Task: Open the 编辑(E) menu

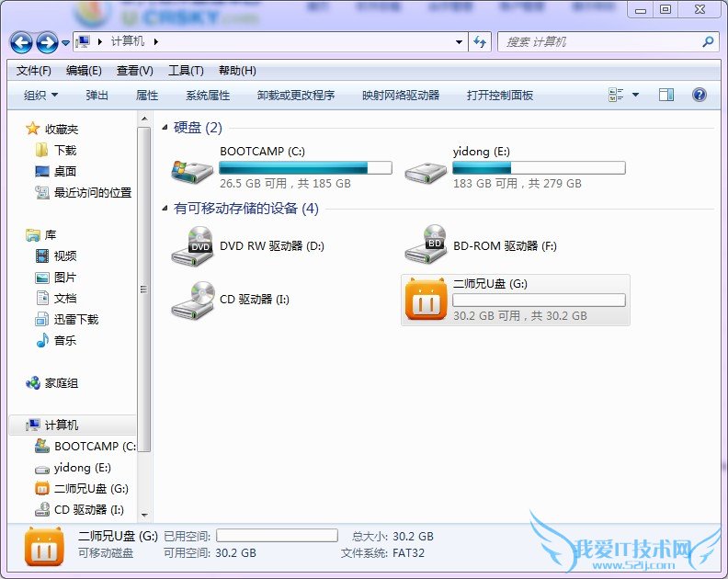Action: (84, 71)
